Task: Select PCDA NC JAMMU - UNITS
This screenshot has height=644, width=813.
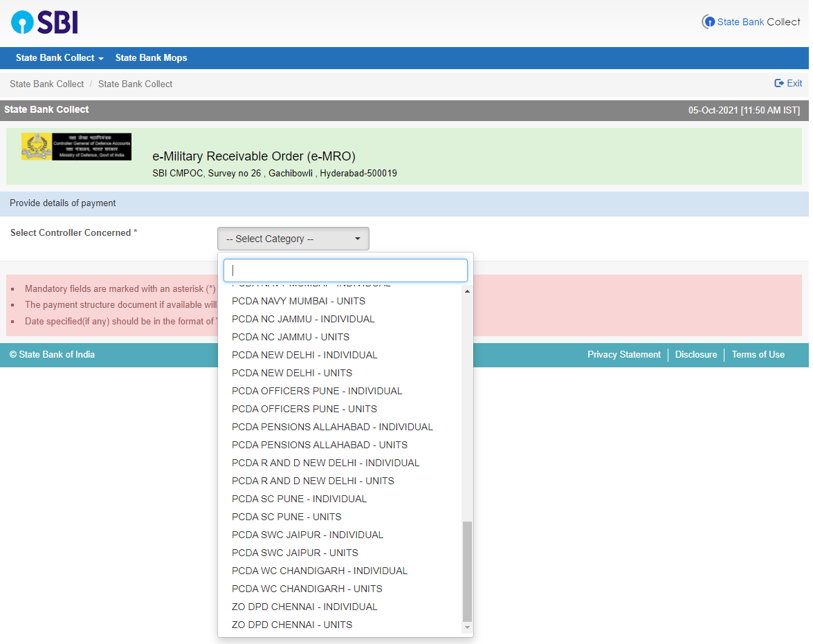Action: coord(291,337)
